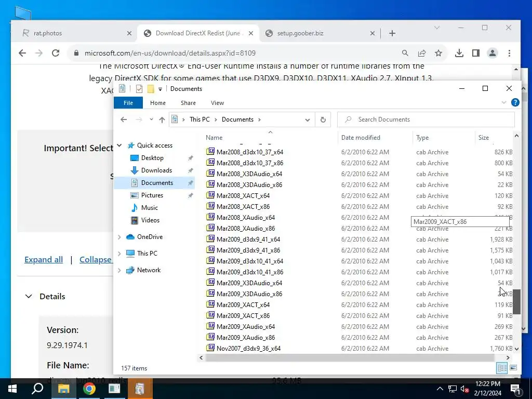Select Pictures in navigation pane

152,195
